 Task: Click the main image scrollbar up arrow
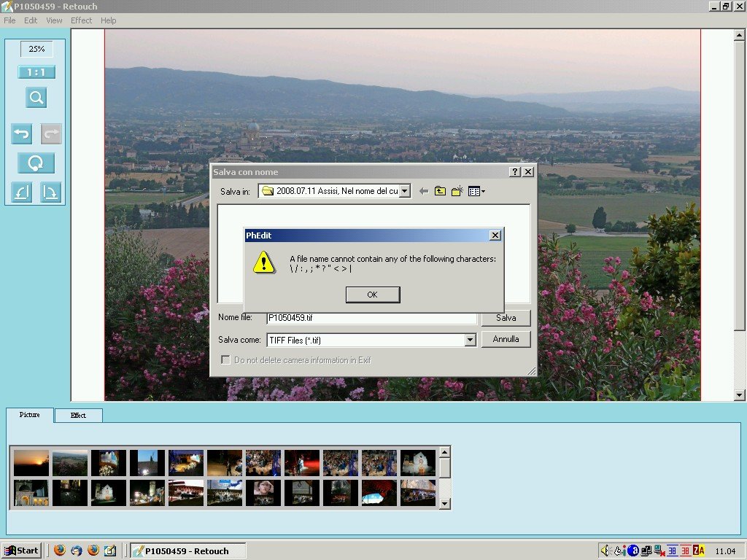(x=740, y=35)
